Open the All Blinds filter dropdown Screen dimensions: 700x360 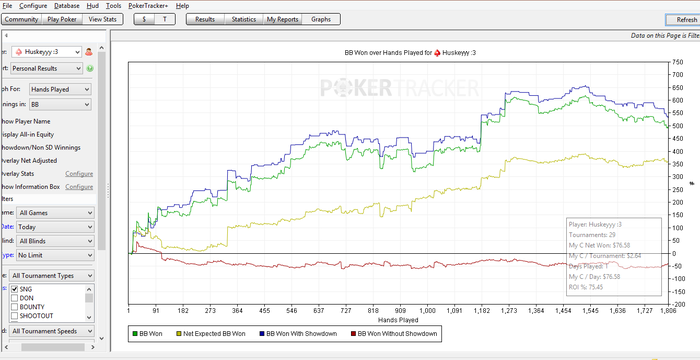pos(55,241)
